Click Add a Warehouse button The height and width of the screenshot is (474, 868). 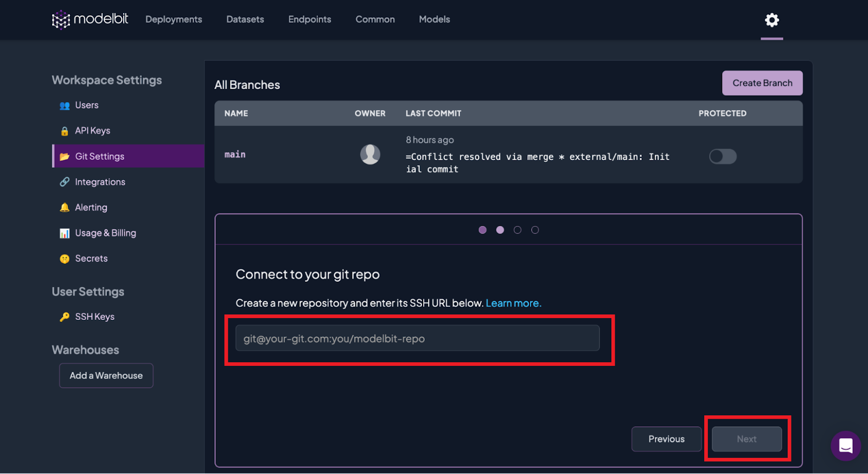pos(106,376)
